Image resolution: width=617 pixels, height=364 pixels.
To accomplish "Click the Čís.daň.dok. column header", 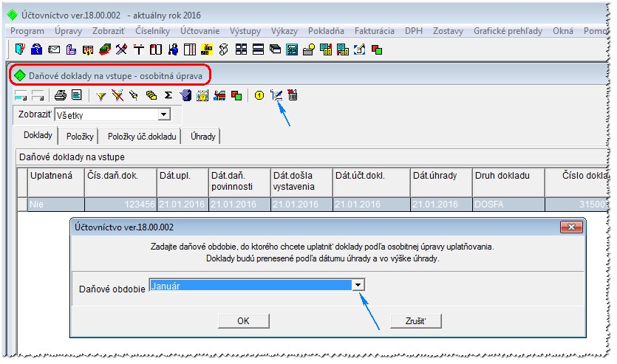I will point(120,182).
